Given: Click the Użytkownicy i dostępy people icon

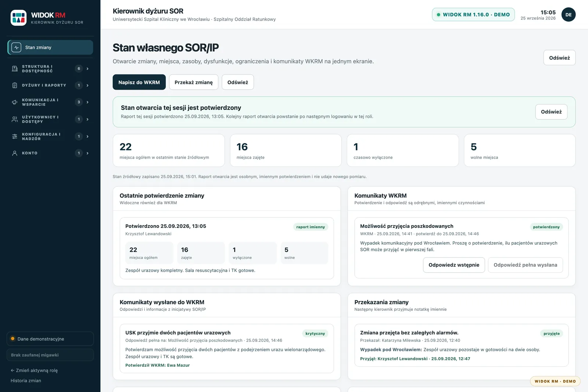Looking at the screenshot, I should [15, 119].
